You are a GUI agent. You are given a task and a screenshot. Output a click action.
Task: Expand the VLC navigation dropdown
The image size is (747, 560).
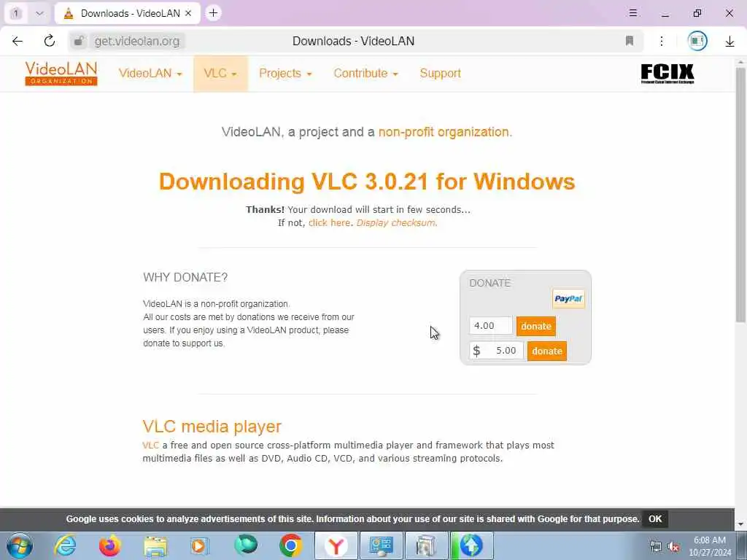(220, 74)
